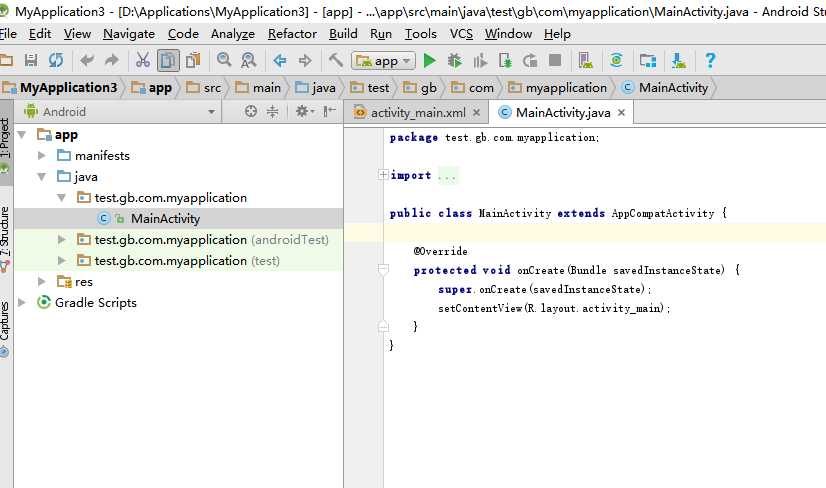826x488 pixels.
Task: Click the Scroll from Source target icon
Action: 251,111
